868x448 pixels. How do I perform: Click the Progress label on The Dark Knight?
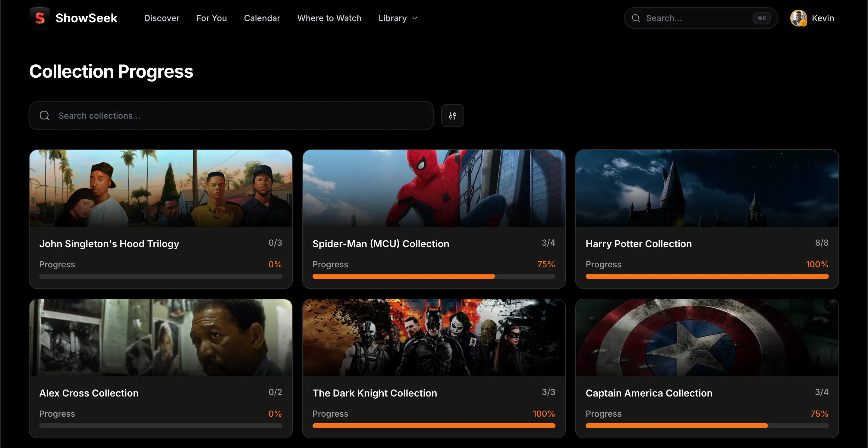(x=330, y=414)
